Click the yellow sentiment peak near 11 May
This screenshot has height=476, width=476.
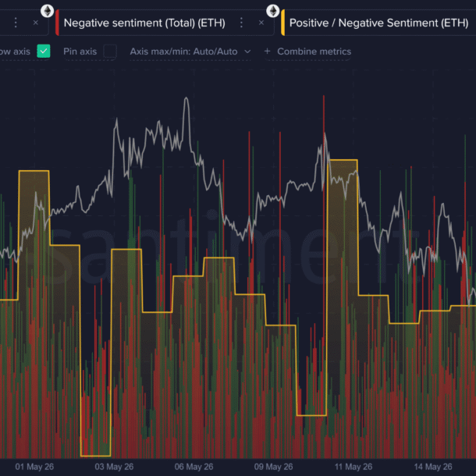tap(343, 160)
